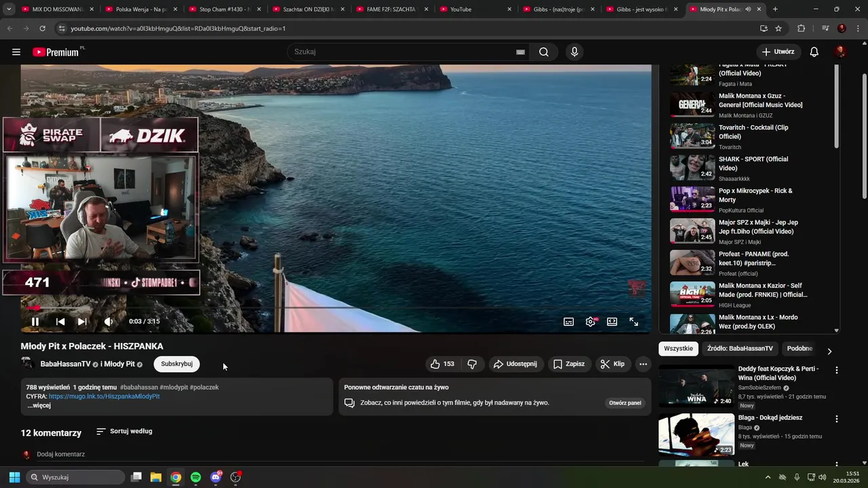Create a clip with Klip
This screenshot has height=488, width=868.
(x=612, y=364)
